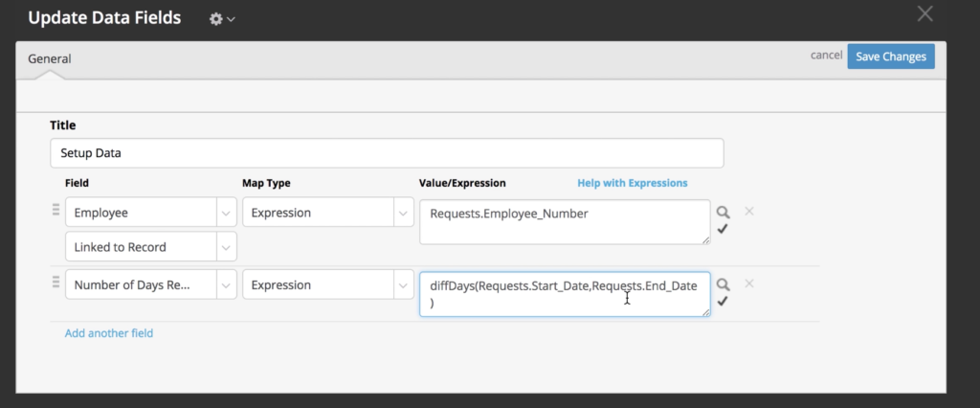Expand the Linked to Record dropdown
Screen dimensions: 980x408
150,246
